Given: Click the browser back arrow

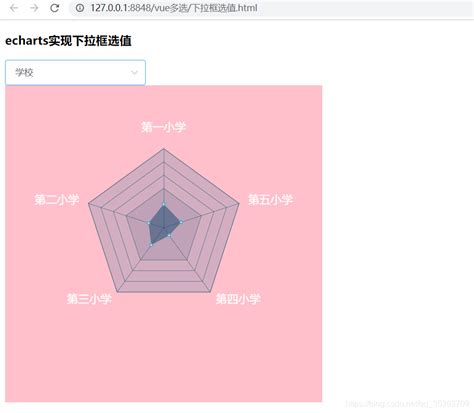Looking at the screenshot, I should click(14, 8).
